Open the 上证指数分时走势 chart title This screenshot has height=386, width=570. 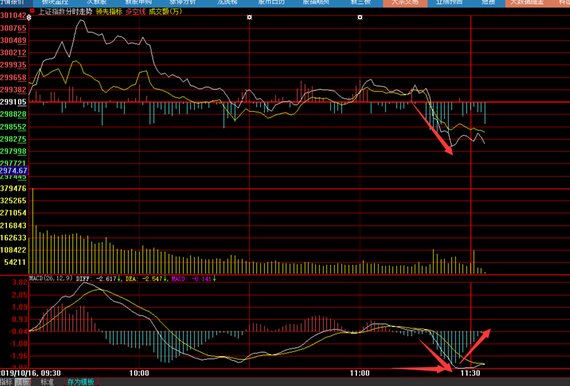click(x=65, y=12)
